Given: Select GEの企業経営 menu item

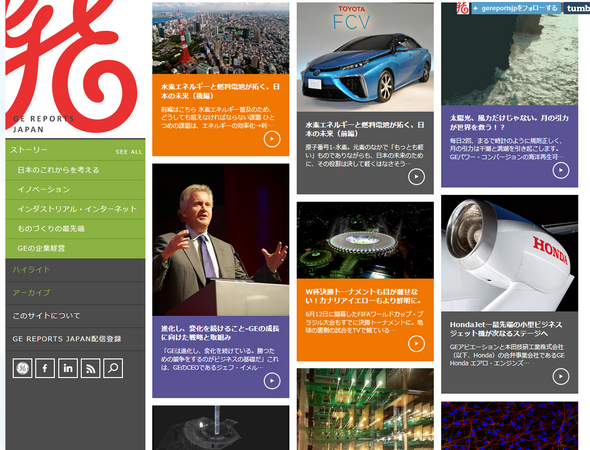Looking at the screenshot, I should (x=75, y=248).
